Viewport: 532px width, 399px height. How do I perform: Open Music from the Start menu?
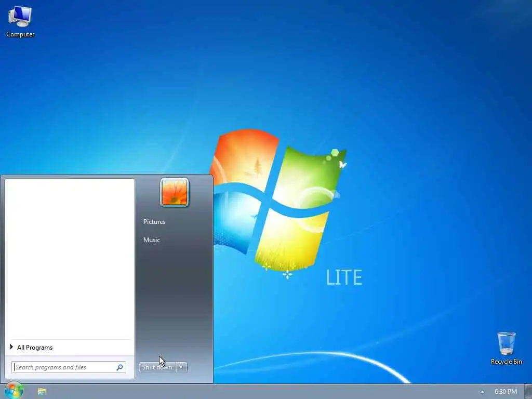click(151, 240)
